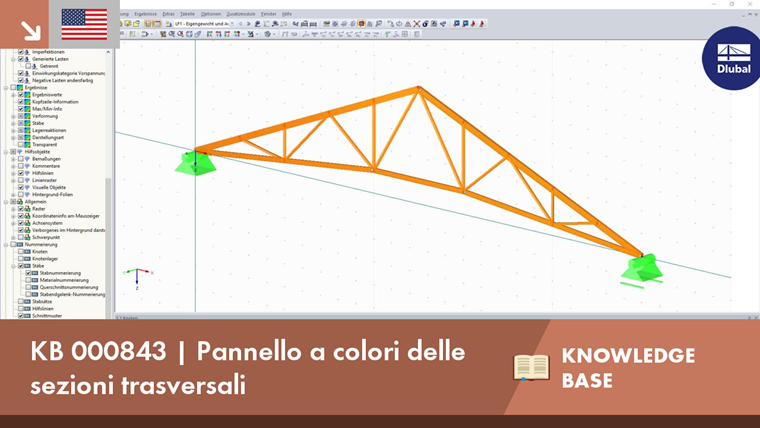Select Koordinateninfo am Mauszeiger row
760x428 pixels.
[x=66, y=216]
